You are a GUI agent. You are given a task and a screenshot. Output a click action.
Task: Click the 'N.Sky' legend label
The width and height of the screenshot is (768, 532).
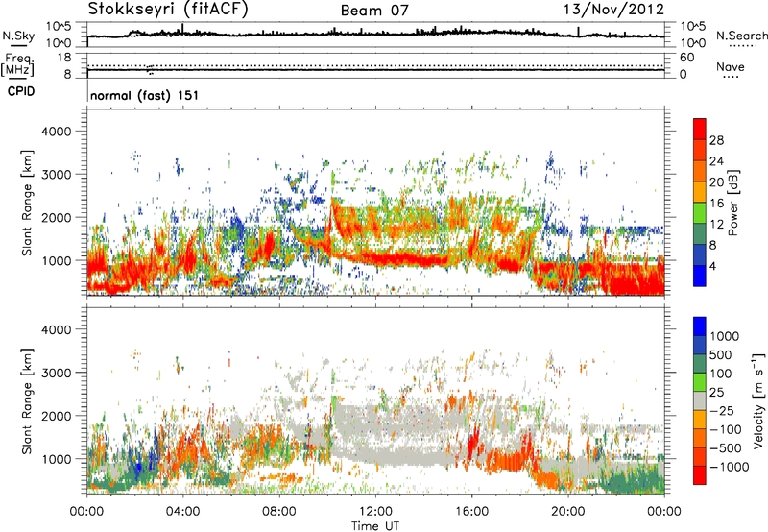pos(18,36)
